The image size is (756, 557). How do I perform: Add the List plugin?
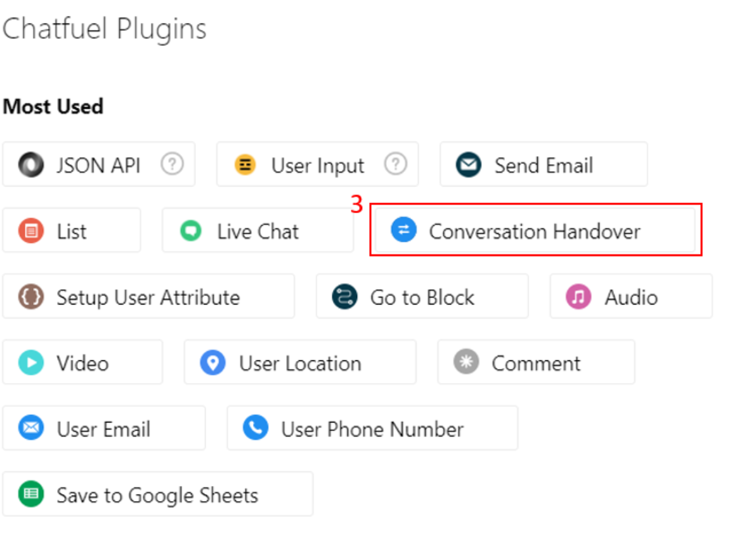coord(72,230)
